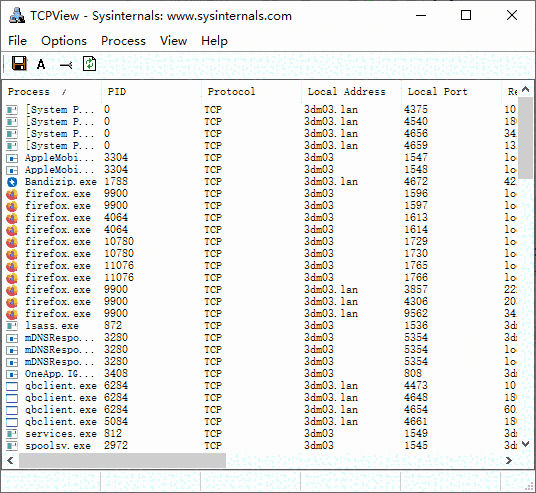This screenshot has height=493, width=536.
Task: Click the green Refresh toolbar icon
Action: (90, 64)
